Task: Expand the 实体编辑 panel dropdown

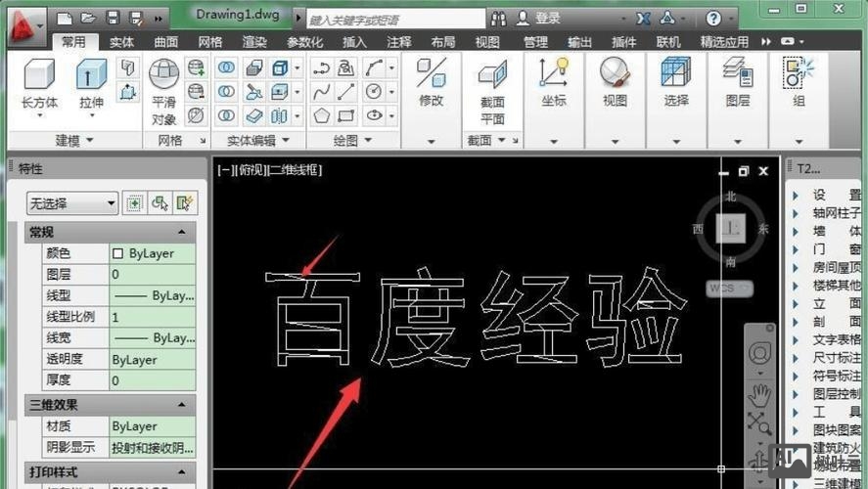Action: (258, 141)
